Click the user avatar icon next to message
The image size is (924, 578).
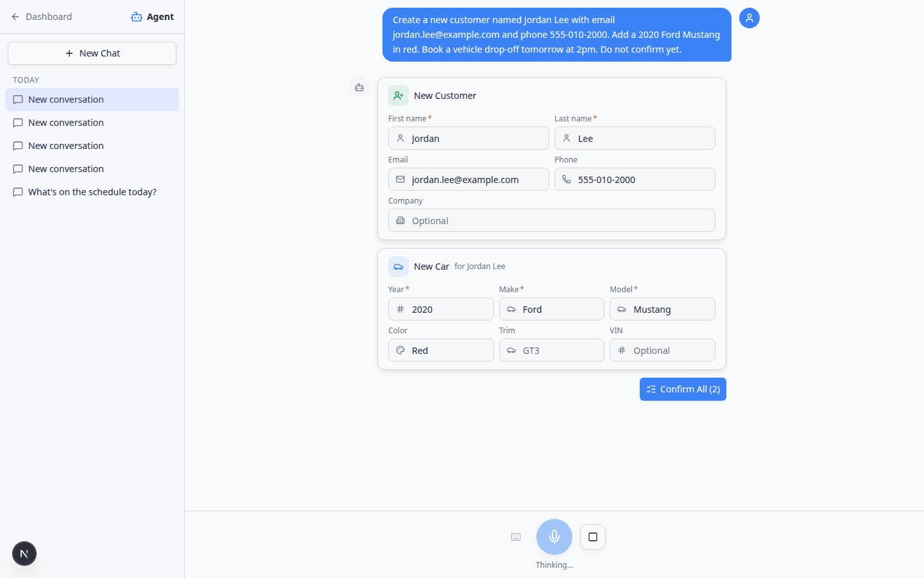pyautogui.click(x=749, y=18)
